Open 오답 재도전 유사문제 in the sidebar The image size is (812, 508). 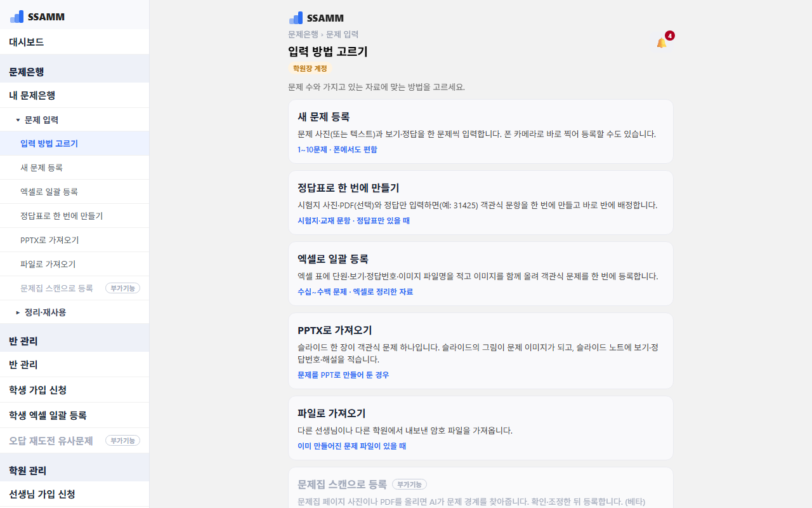(x=75, y=441)
